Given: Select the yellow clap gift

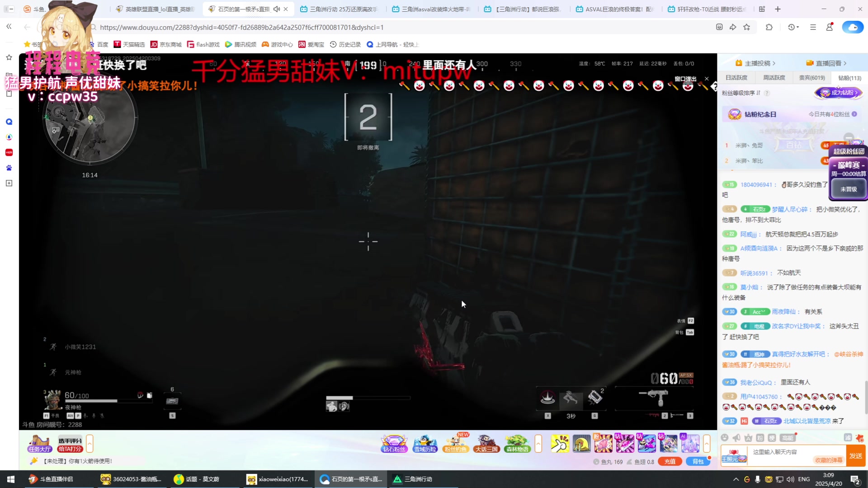Looking at the screenshot, I should tap(560, 444).
